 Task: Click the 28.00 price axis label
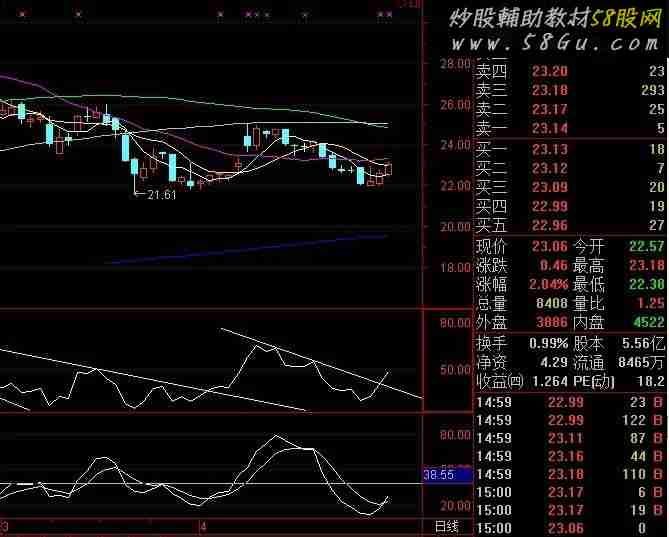click(455, 64)
